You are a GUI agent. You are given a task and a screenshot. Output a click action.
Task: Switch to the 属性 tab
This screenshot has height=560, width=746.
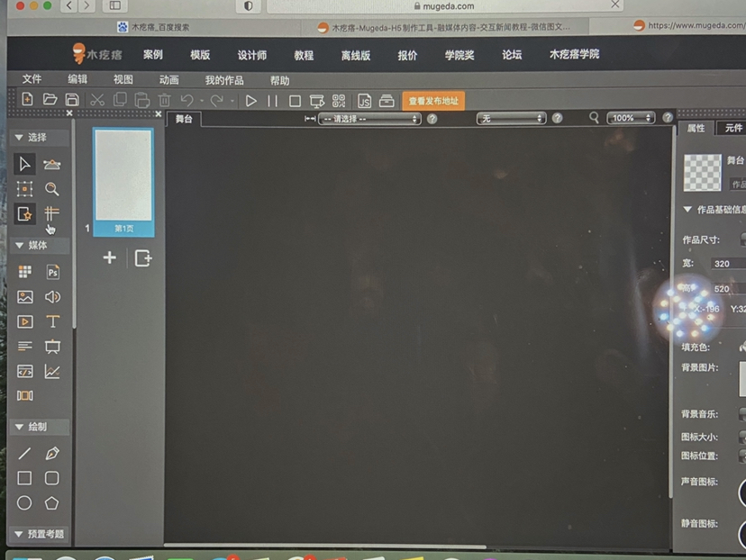pyautogui.click(x=696, y=128)
